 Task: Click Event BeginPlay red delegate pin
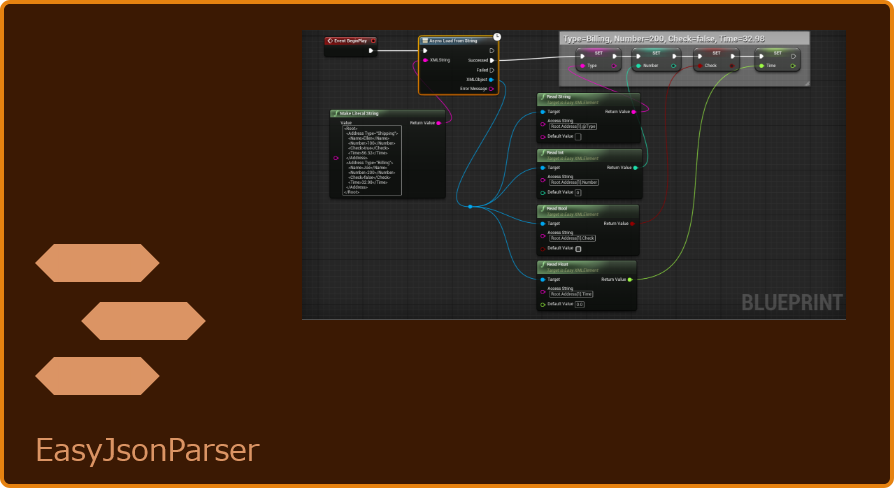pos(373,41)
